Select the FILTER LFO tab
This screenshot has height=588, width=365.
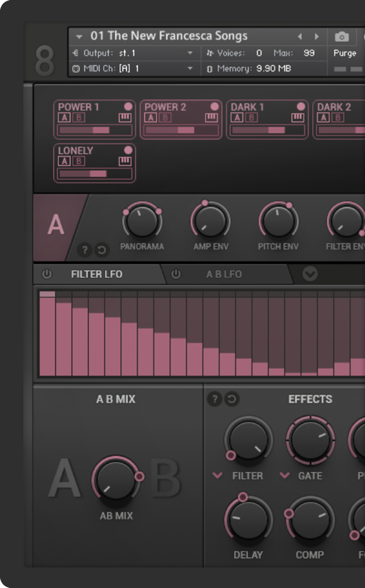click(96, 274)
